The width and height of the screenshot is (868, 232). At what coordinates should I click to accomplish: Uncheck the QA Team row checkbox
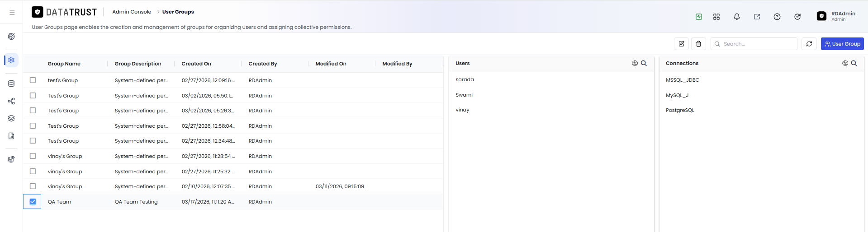click(33, 201)
